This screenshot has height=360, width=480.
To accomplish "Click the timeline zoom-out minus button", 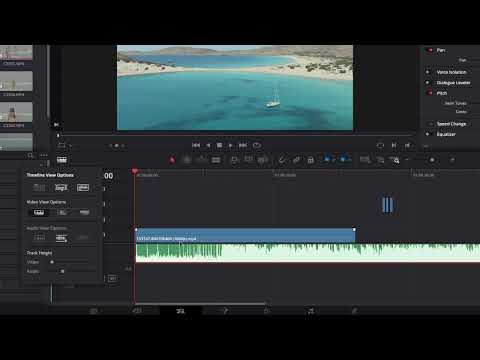I will (407, 160).
